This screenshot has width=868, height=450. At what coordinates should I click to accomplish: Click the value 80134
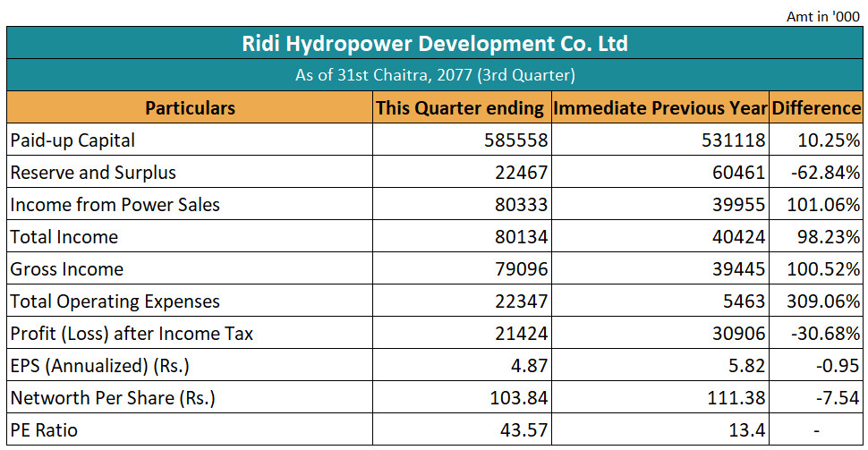pyautogui.click(x=521, y=237)
